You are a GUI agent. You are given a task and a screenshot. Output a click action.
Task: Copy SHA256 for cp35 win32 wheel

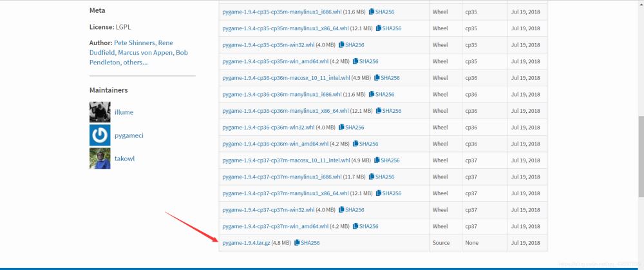click(x=351, y=45)
